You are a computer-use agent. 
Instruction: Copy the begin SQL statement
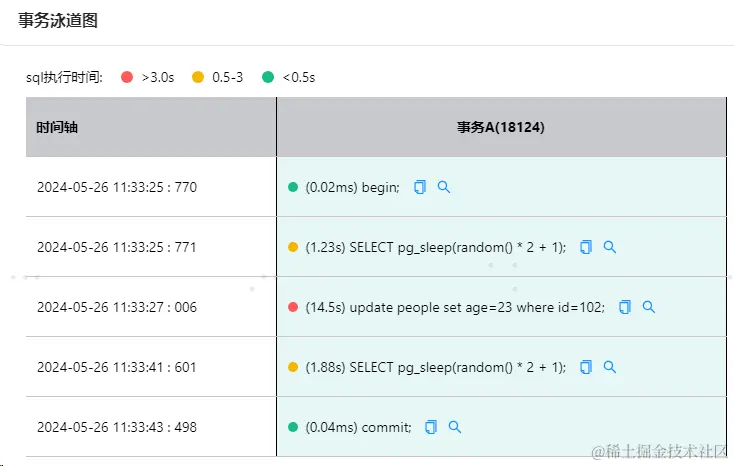(x=420, y=187)
